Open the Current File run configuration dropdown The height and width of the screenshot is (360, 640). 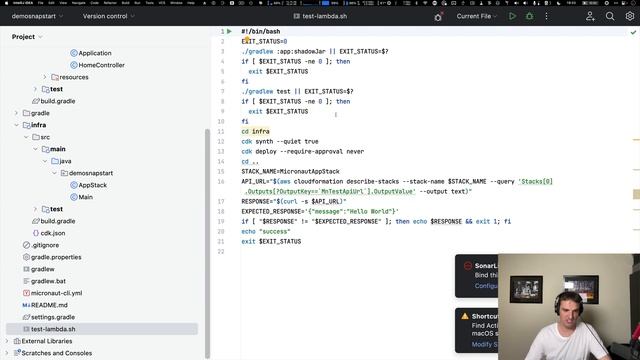click(477, 16)
